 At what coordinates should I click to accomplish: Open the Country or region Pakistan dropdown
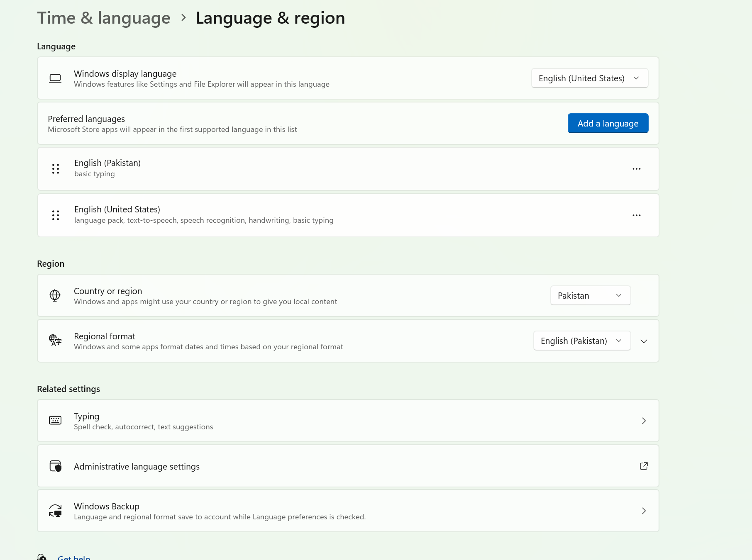click(591, 295)
